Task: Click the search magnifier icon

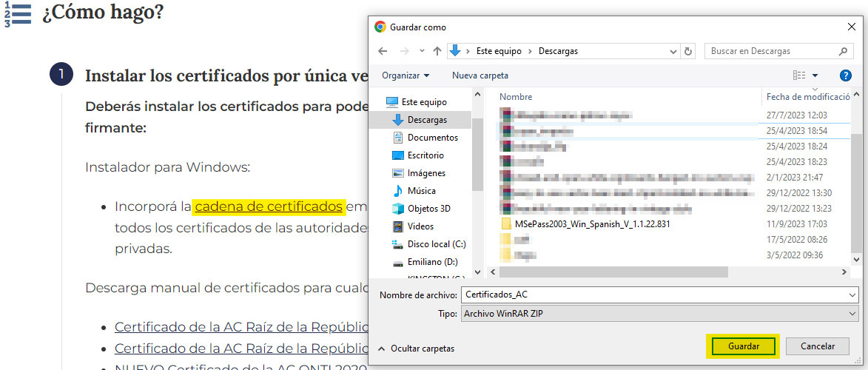Action: 844,51
